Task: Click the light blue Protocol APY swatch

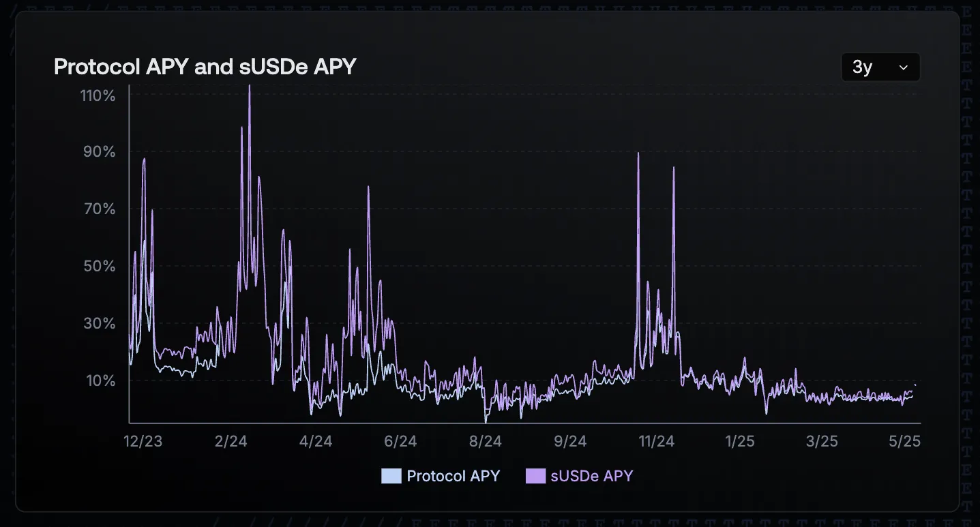Action: [390, 476]
